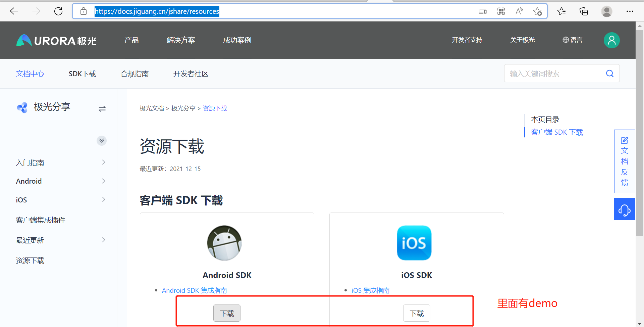Screen dimensions: 644x327
Task: Open the customer service headset button
Action: 625,209
